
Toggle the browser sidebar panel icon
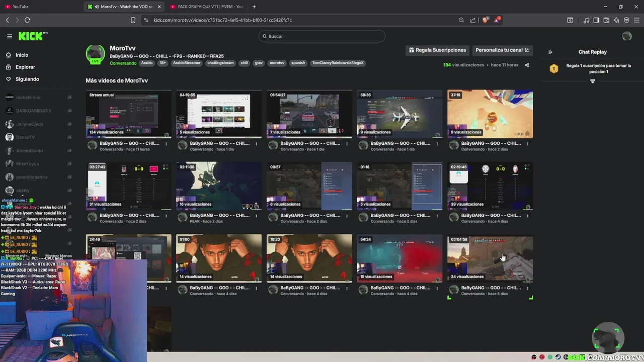pos(596,20)
